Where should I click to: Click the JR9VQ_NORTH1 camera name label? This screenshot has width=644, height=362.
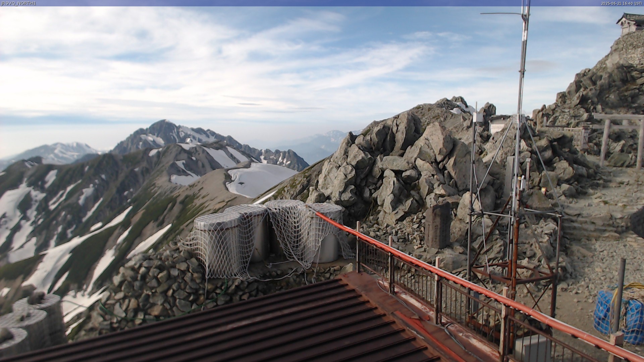[x=18, y=3]
